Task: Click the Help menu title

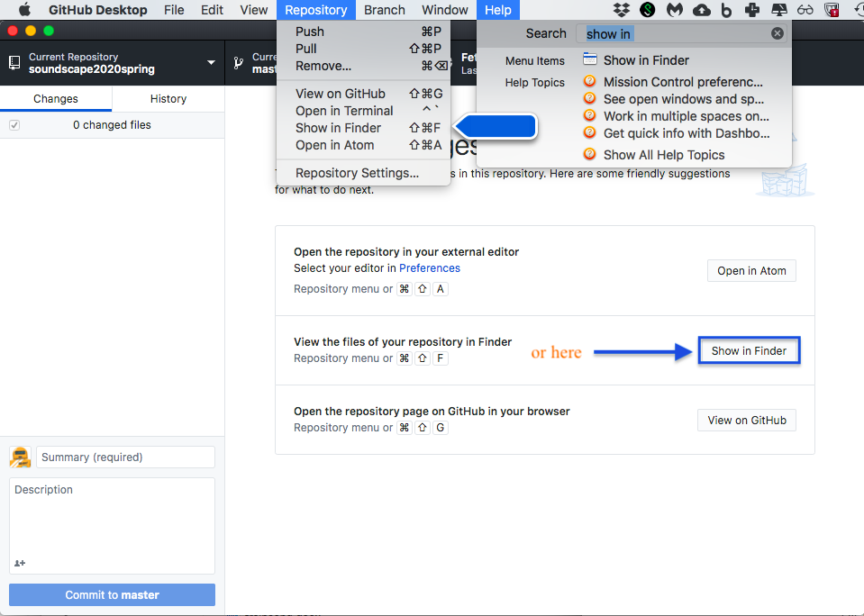Action: (498, 10)
